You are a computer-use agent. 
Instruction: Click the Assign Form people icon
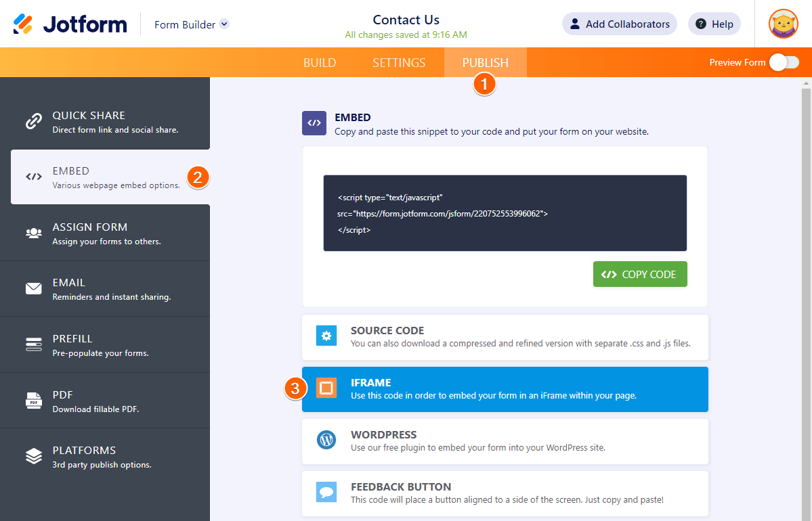pos(34,233)
